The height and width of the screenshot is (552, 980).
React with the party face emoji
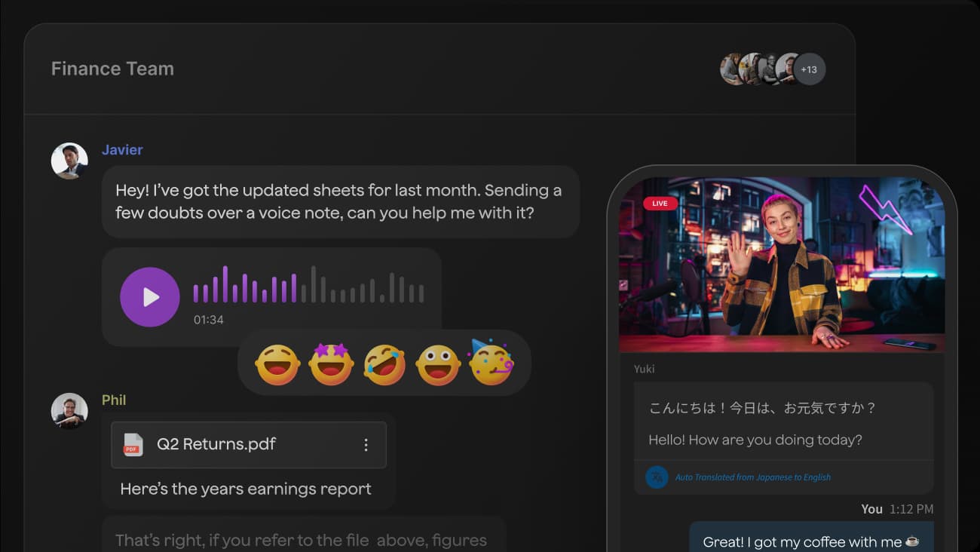point(491,363)
